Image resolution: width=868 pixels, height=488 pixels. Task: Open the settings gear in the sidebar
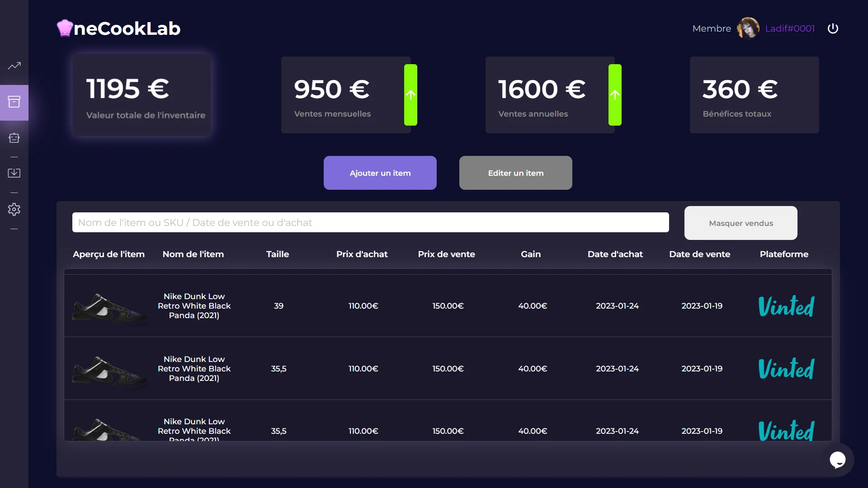click(14, 209)
